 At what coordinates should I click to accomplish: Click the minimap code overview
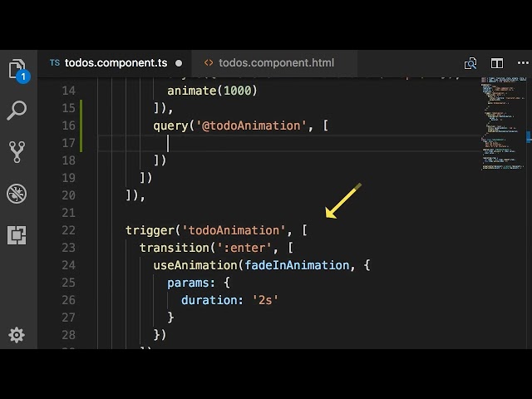(503, 123)
